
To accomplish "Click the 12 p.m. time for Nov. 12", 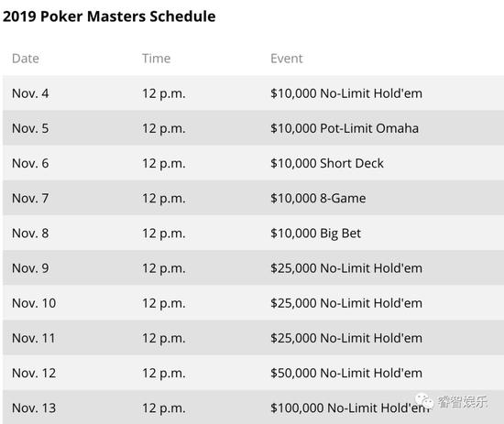I will tap(164, 374).
